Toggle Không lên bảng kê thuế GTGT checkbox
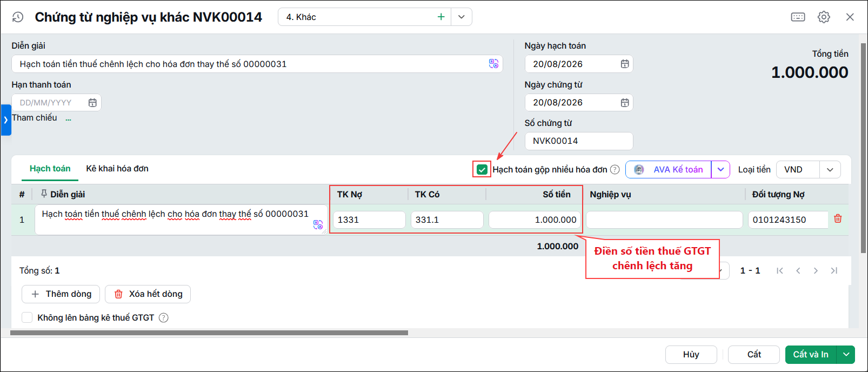Screen dimensions: 868x372 click(x=27, y=317)
